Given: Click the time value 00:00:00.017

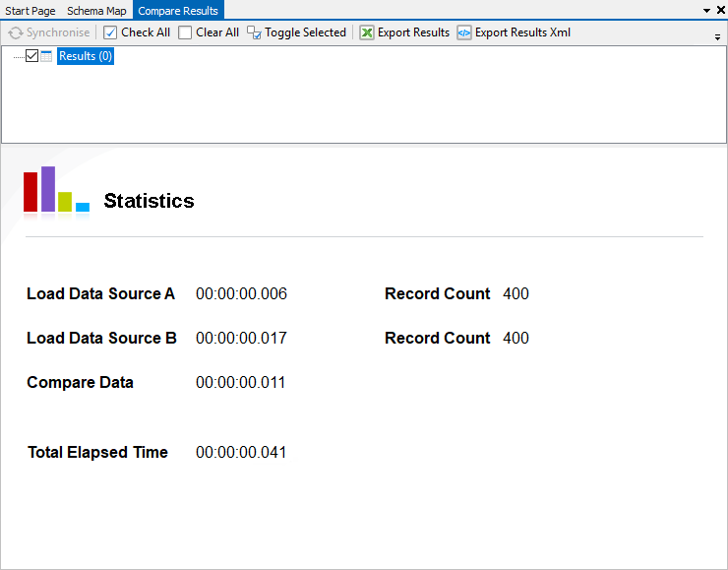Looking at the screenshot, I should pos(241,338).
